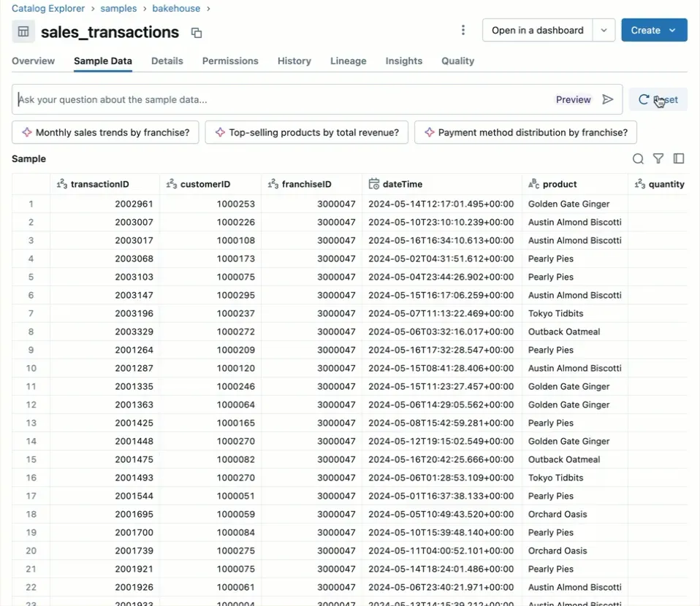Select product cell in row 8, Outback Oatmeal
This screenshot has height=606, width=700.
[575, 332]
